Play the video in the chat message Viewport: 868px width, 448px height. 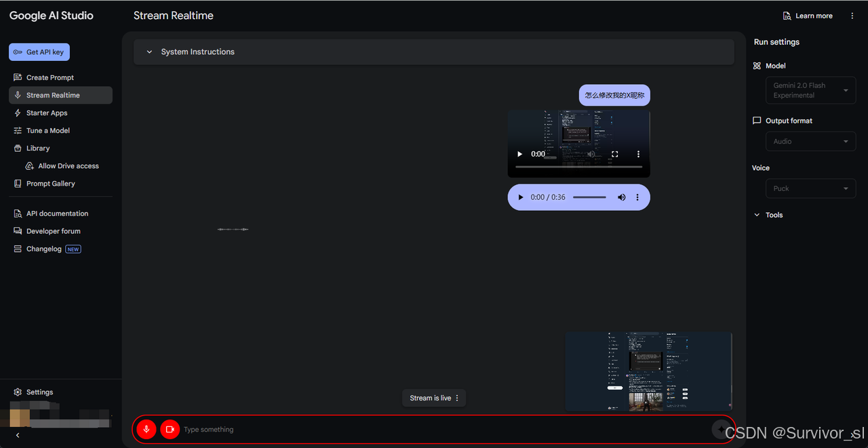click(x=520, y=154)
